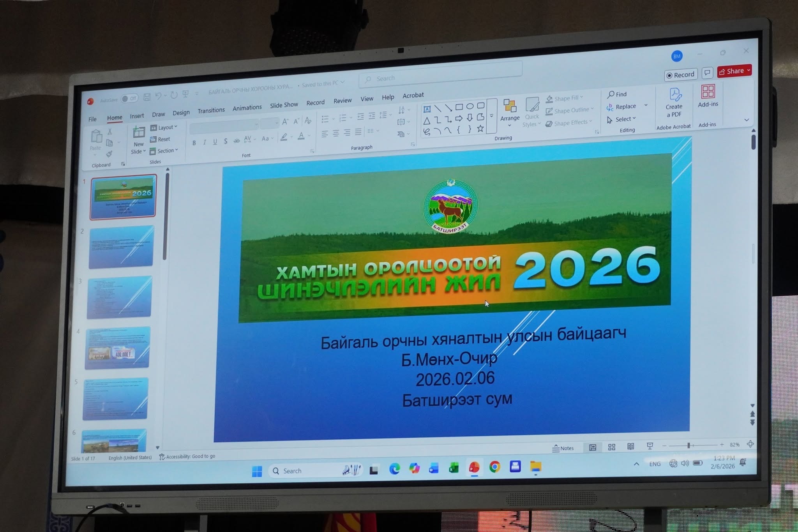The width and height of the screenshot is (798, 532).
Task: Expand the Shape Outline options
Action: pyautogui.click(x=570, y=111)
